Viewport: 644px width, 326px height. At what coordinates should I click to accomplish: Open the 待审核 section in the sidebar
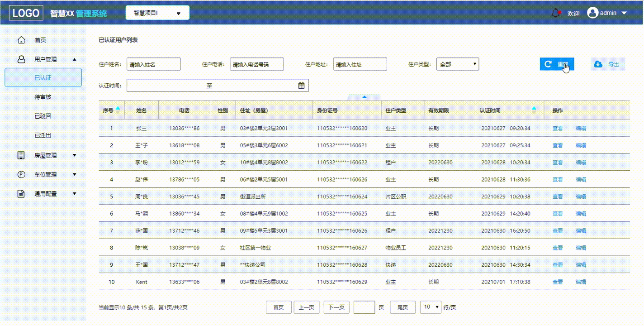click(43, 96)
